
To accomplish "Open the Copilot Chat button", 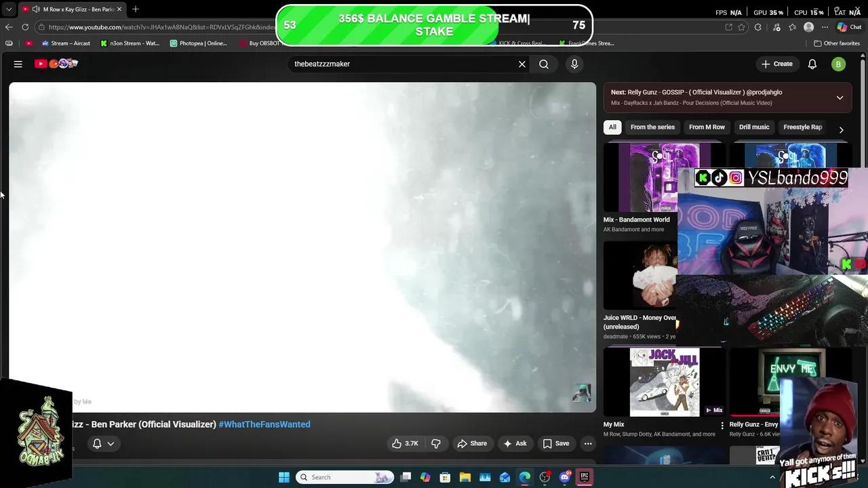I will pyautogui.click(x=848, y=27).
